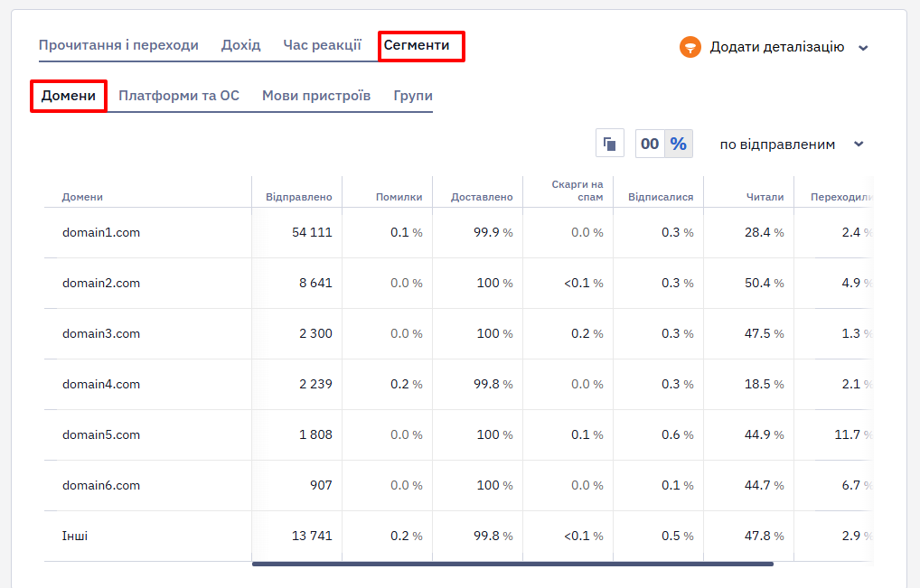Switch to absolute numbers '00' view
Image resolution: width=920 pixels, height=588 pixels.
(x=650, y=144)
